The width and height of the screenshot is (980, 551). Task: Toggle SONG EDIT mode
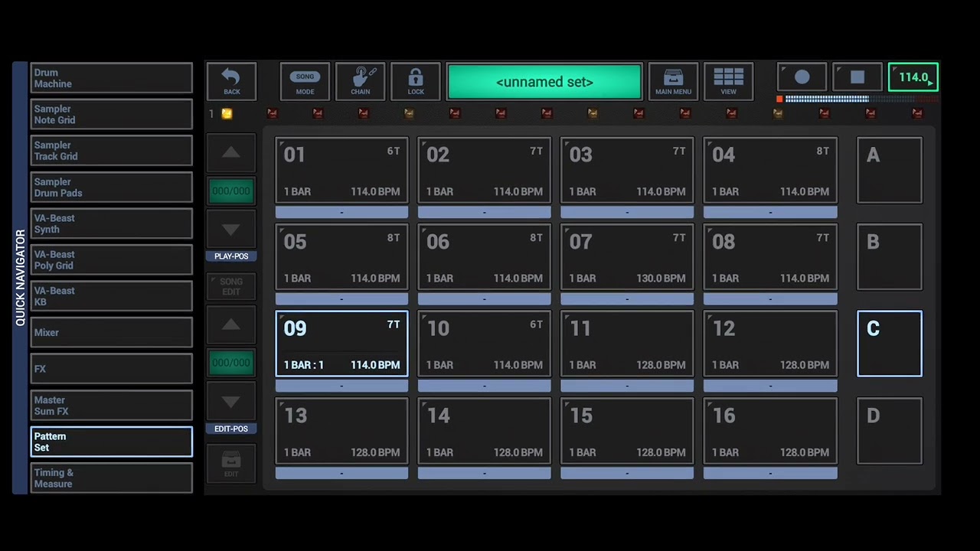(231, 286)
